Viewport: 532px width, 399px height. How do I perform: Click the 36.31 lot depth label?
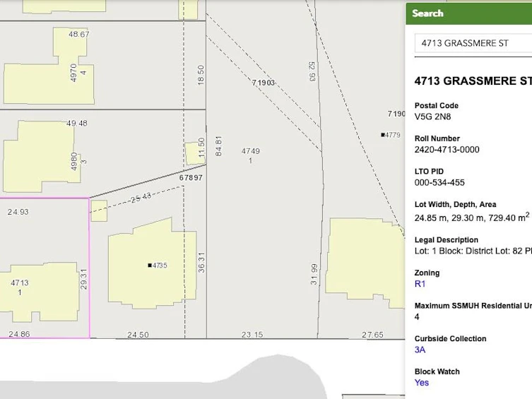point(201,263)
